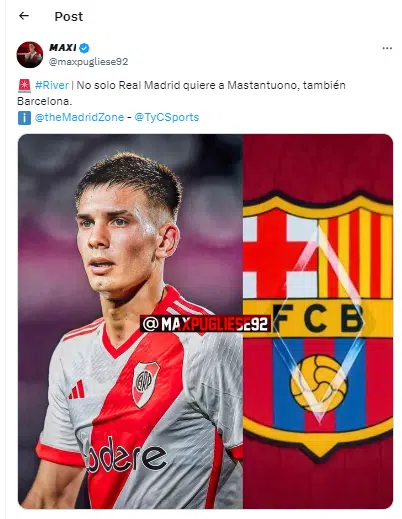Open the Barcelona crest half of image
Screen dimensions: 402x519
(318, 321)
